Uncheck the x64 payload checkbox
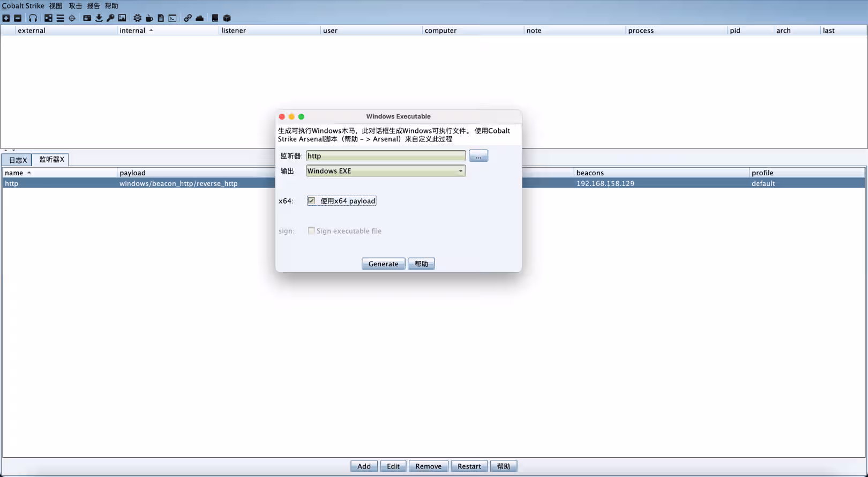868x477 pixels. 311,200
